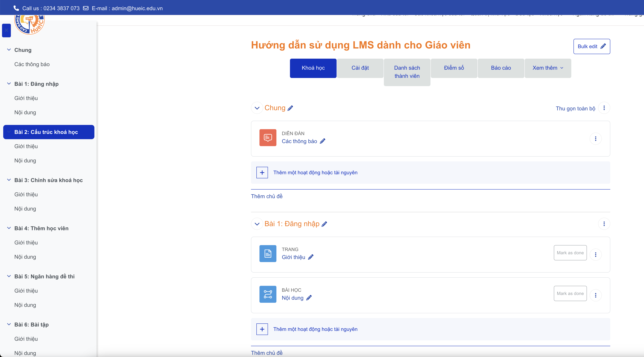Image resolution: width=644 pixels, height=357 pixels.
Task: Toggle 'Mark as done' for Giới thiệu page
Action: (570, 253)
